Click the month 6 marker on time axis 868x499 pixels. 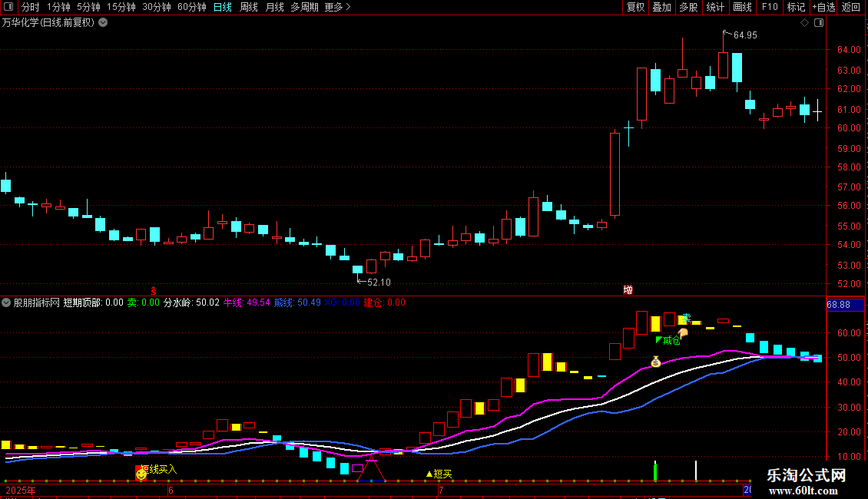(171, 490)
